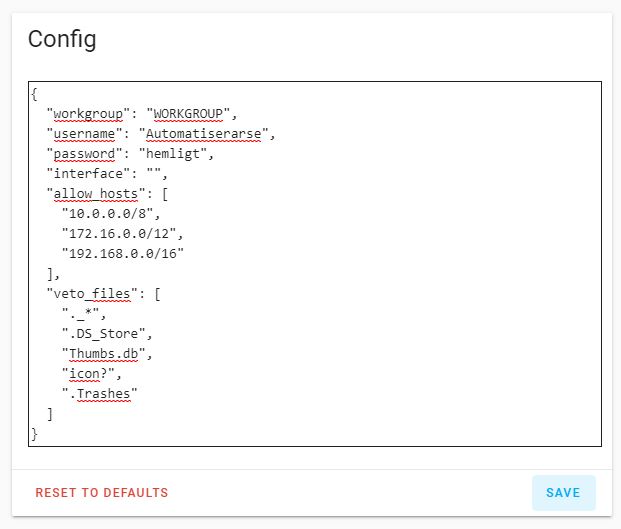Click the veto_files key text
The image size is (621, 529).
[91, 293]
